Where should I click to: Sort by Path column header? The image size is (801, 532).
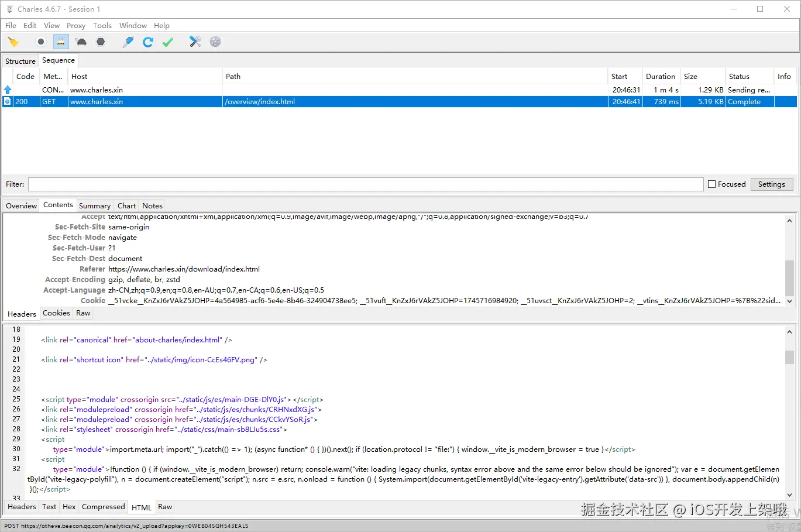[x=415, y=76]
